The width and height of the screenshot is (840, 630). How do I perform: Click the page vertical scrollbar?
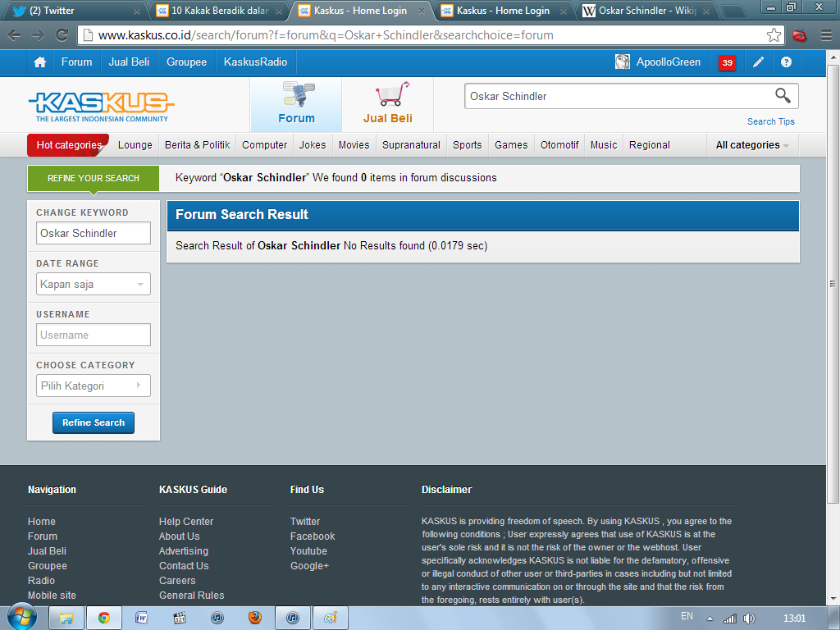click(x=833, y=284)
